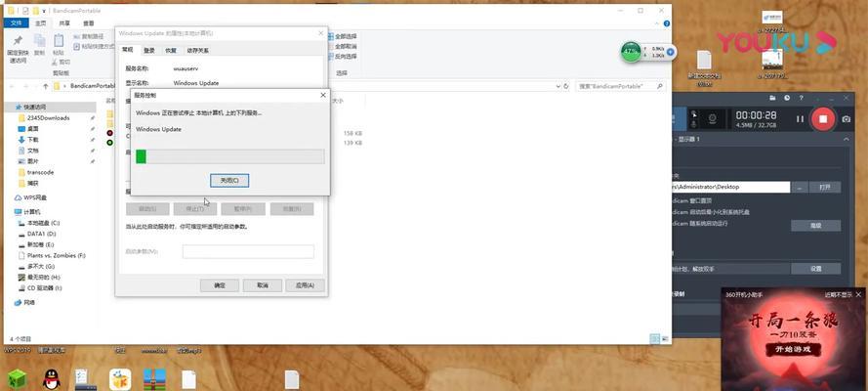
Task: Click the green cube desktop icon
Action: pos(16,379)
